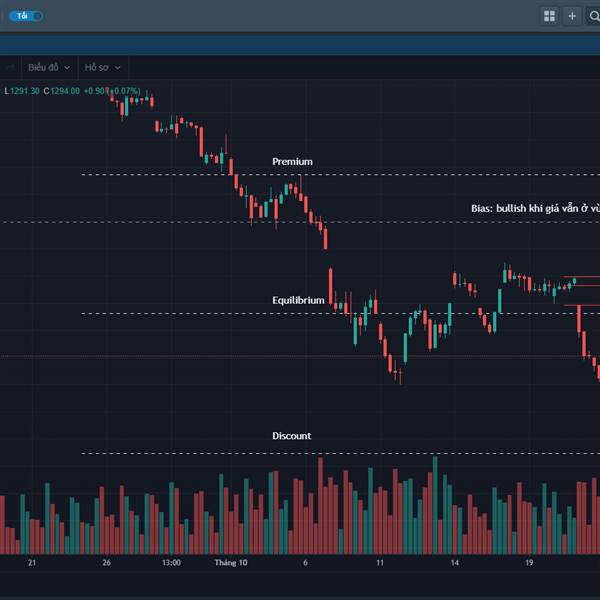
Task: Click the "19" date on time axis
Action: 529,563
